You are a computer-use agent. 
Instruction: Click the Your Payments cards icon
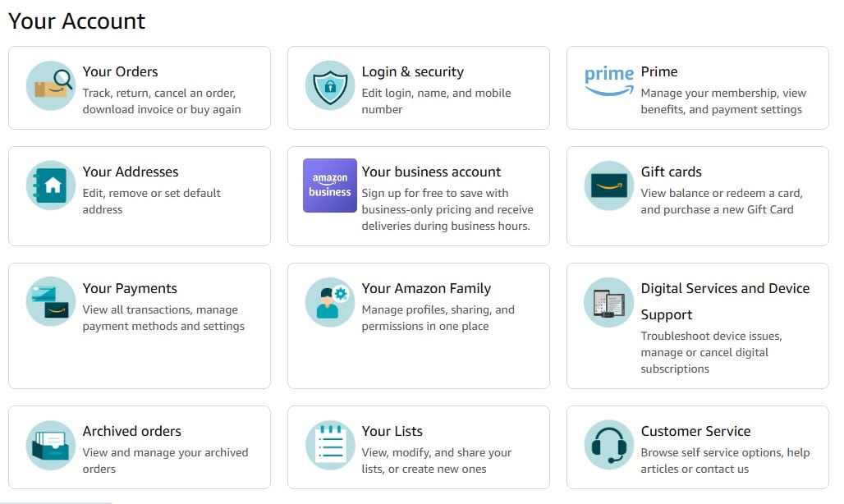(51, 302)
